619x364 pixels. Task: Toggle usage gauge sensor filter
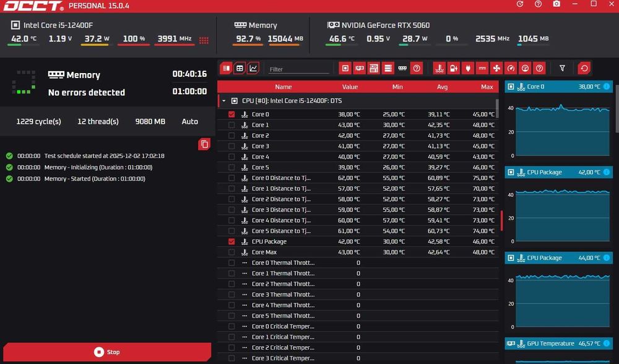click(525, 68)
